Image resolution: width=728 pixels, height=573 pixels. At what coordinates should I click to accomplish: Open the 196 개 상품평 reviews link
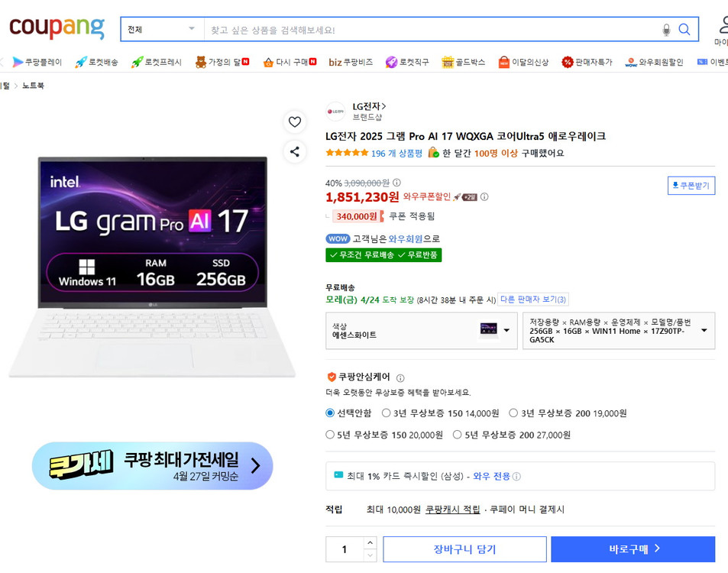click(x=396, y=154)
